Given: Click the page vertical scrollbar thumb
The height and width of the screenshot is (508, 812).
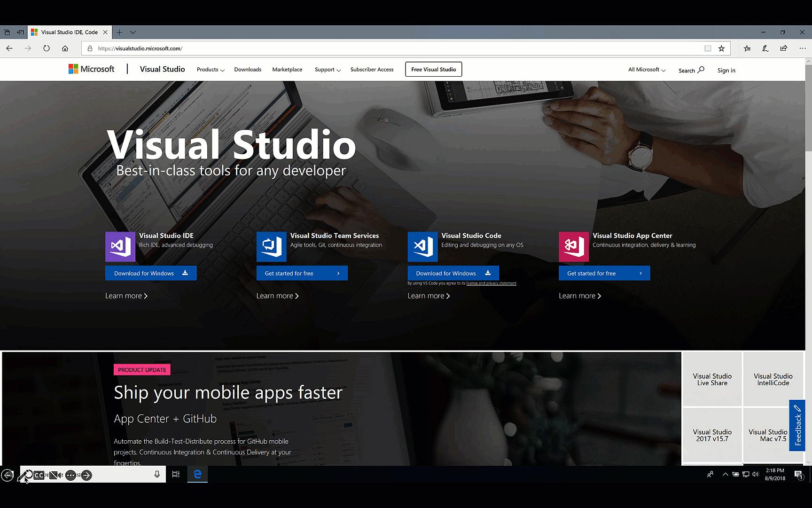Looking at the screenshot, I should pyautogui.click(x=808, y=108).
